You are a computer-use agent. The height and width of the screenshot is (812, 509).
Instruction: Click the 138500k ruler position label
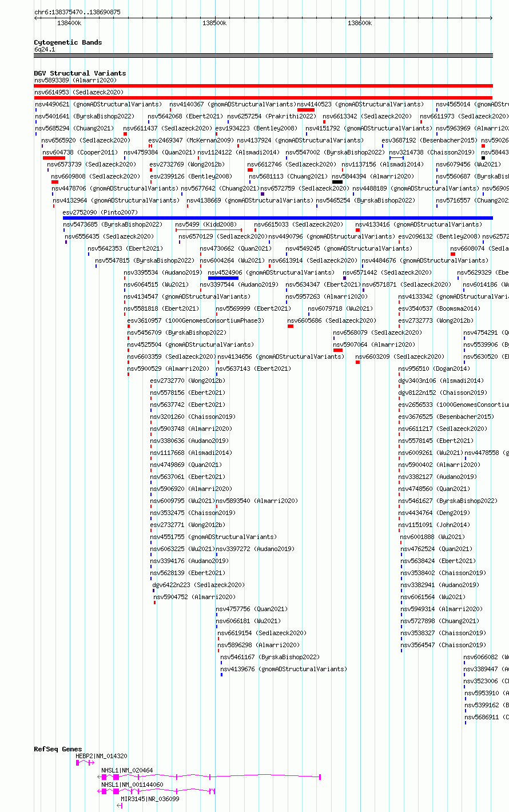[214, 23]
